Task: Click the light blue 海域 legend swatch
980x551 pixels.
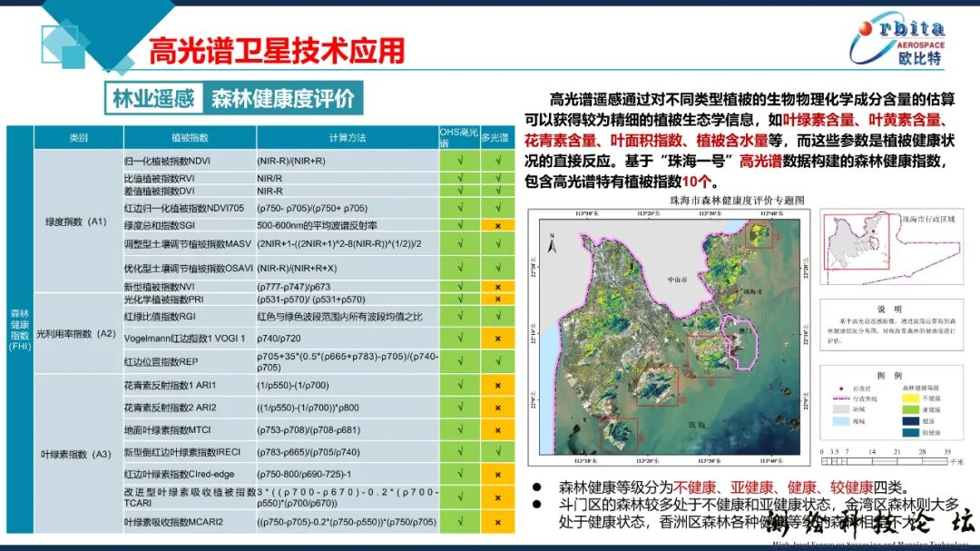Action: click(x=841, y=421)
